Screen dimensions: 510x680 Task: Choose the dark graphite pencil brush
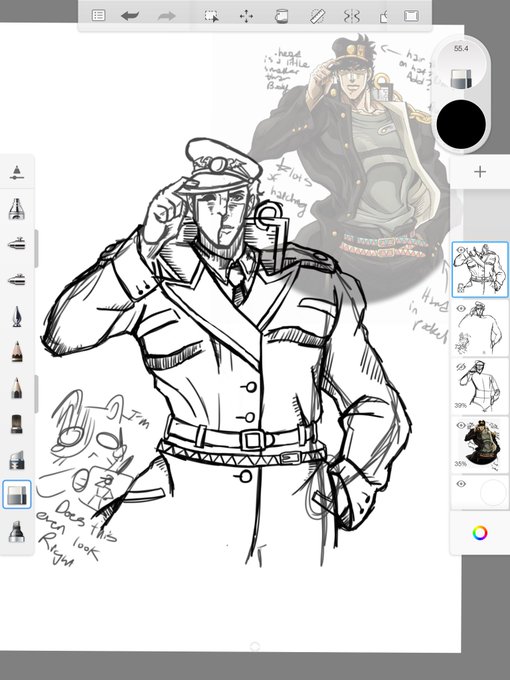[x=16, y=388]
